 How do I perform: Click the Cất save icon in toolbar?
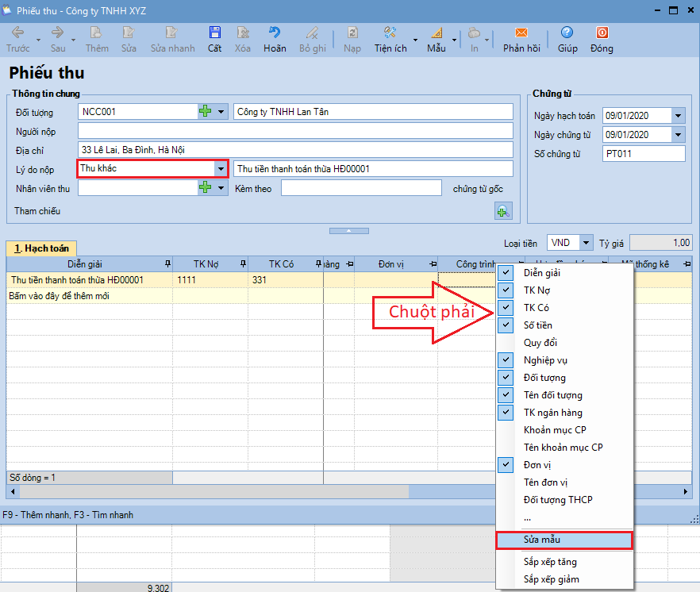coord(214,33)
